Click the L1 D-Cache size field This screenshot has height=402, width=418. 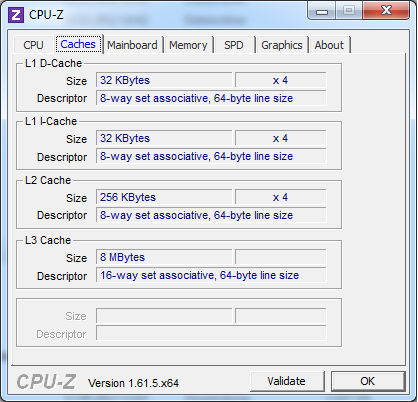click(164, 80)
